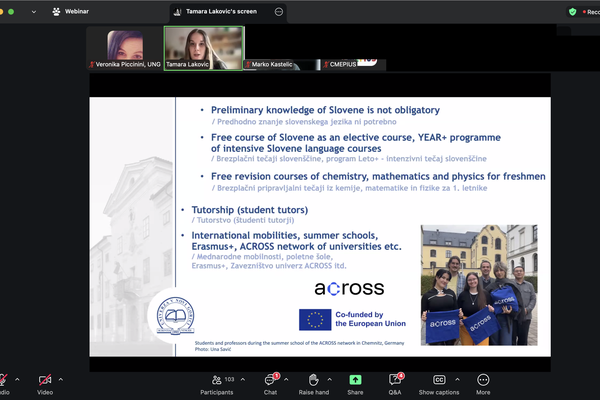Click the university seal logo
600x400 pixels.
click(x=175, y=316)
